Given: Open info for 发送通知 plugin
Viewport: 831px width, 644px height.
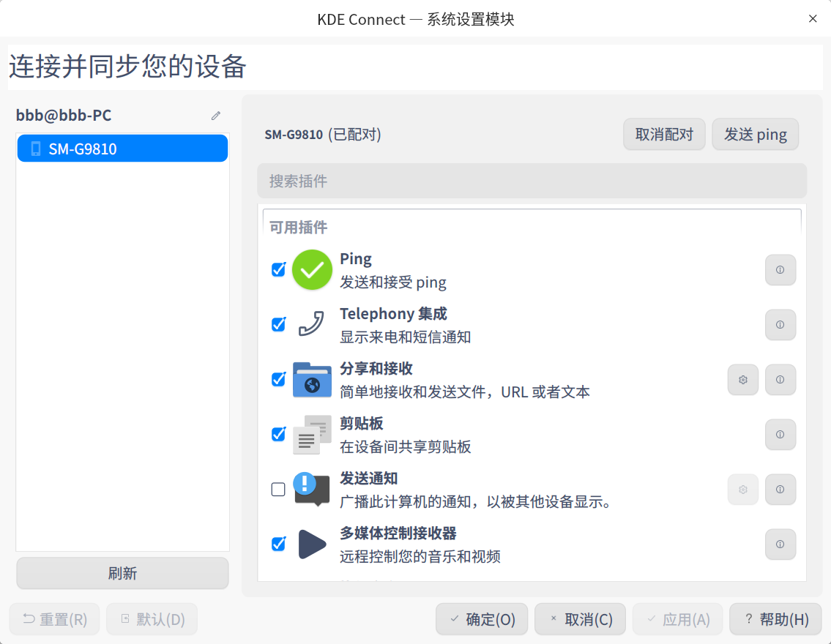Looking at the screenshot, I should coord(780,490).
